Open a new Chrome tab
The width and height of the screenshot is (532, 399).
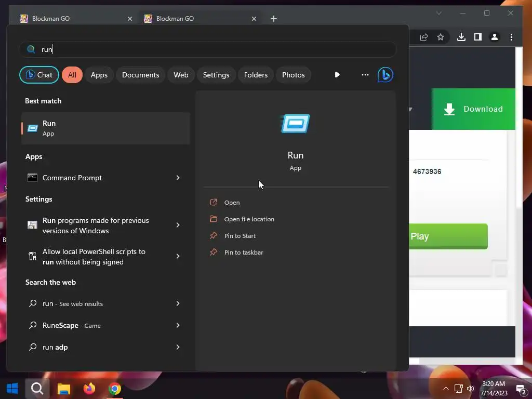[274, 19]
